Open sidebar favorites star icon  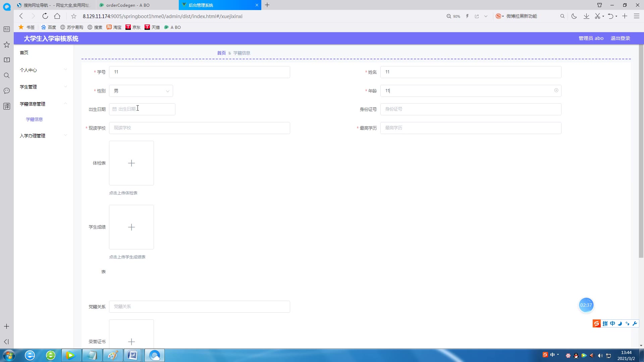coord(7,45)
